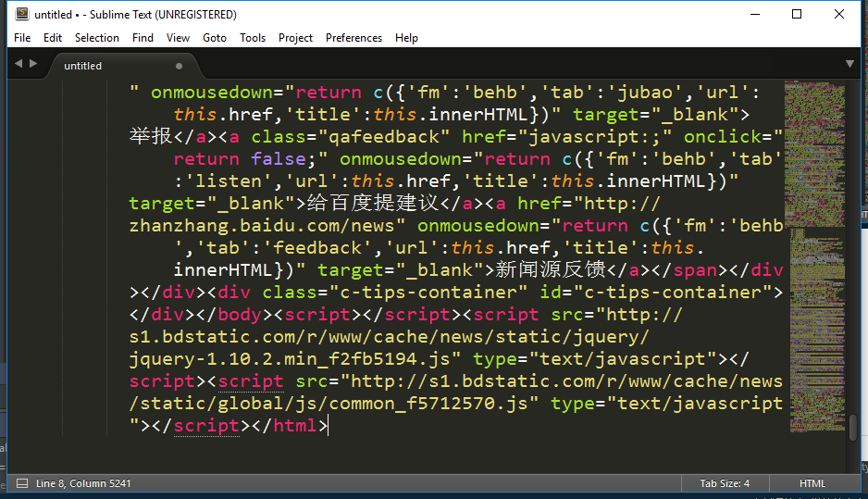Click the minimap code overview
The height and width of the screenshot is (499, 868).
tap(815, 256)
